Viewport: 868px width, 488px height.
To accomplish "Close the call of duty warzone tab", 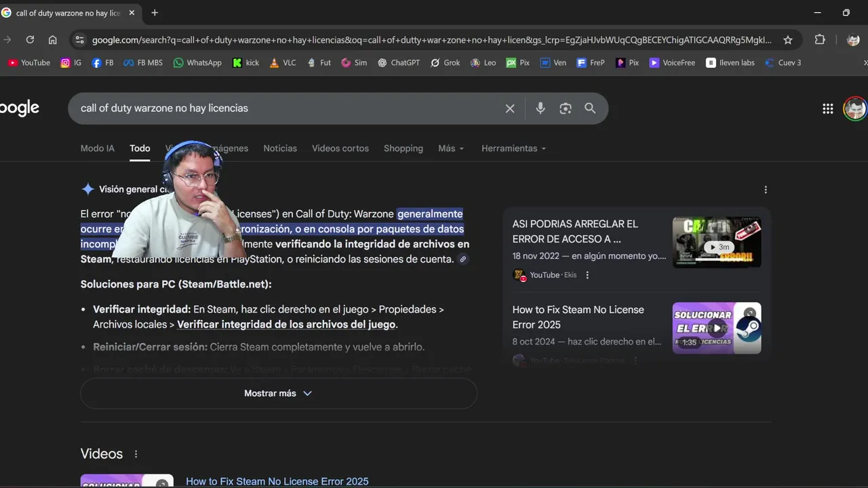I will pos(132,13).
